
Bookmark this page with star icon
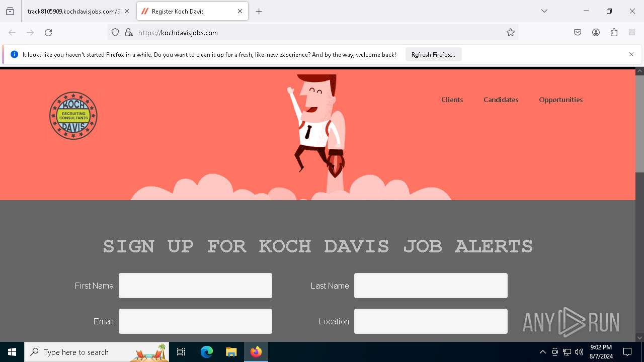tap(511, 33)
